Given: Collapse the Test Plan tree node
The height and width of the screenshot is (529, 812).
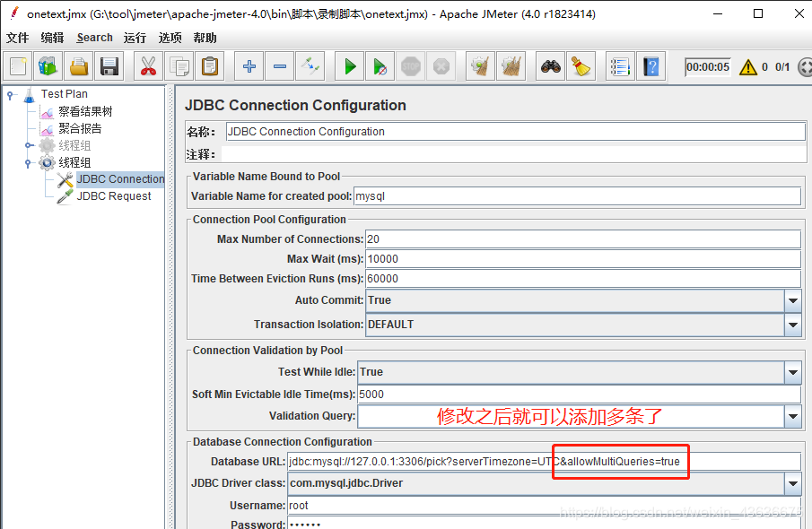Looking at the screenshot, I should tap(11, 95).
